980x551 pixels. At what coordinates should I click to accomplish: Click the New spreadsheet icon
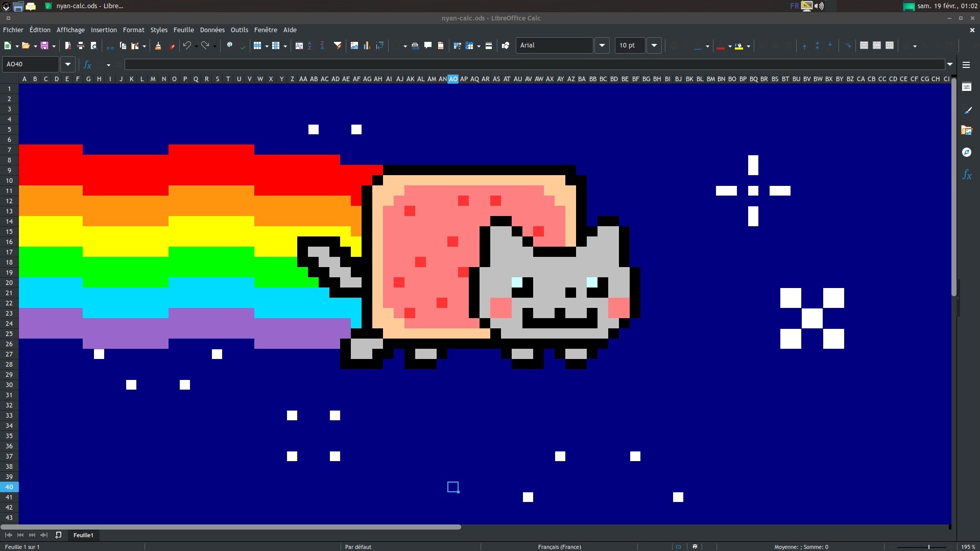(8, 46)
